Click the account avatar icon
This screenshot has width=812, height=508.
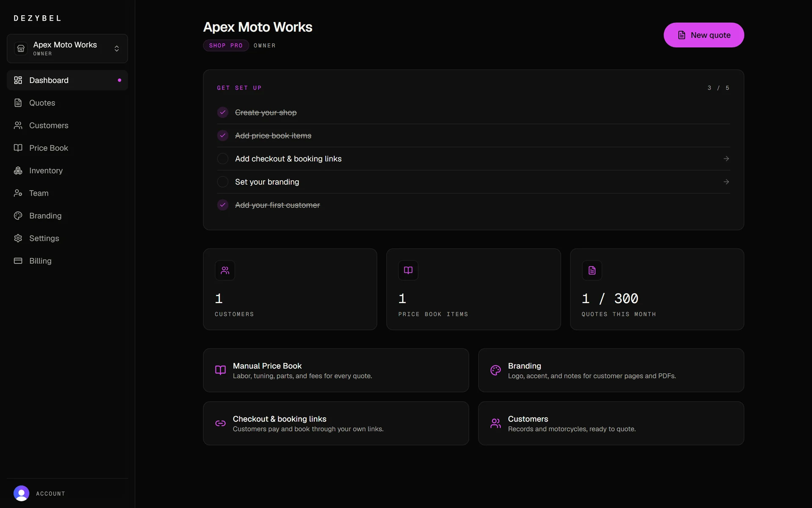(x=21, y=493)
